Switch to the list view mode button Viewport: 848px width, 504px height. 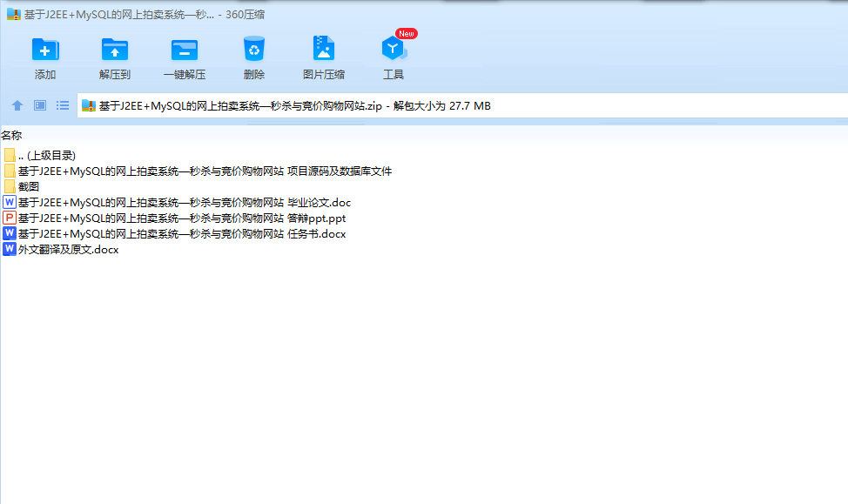pos(63,105)
